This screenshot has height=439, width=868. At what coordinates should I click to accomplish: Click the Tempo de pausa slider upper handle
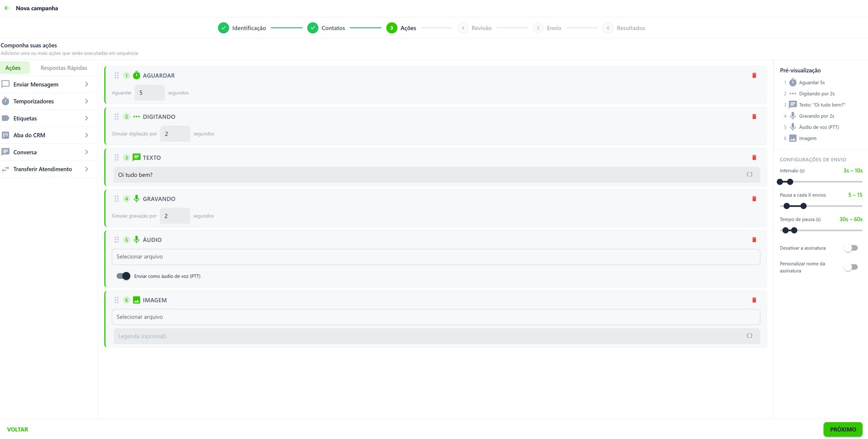(794, 230)
